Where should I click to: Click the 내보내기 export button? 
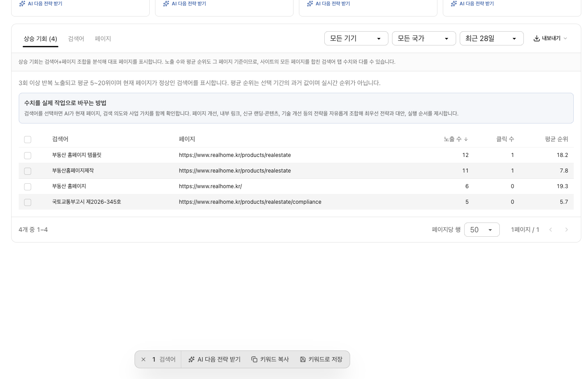click(x=551, y=38)
